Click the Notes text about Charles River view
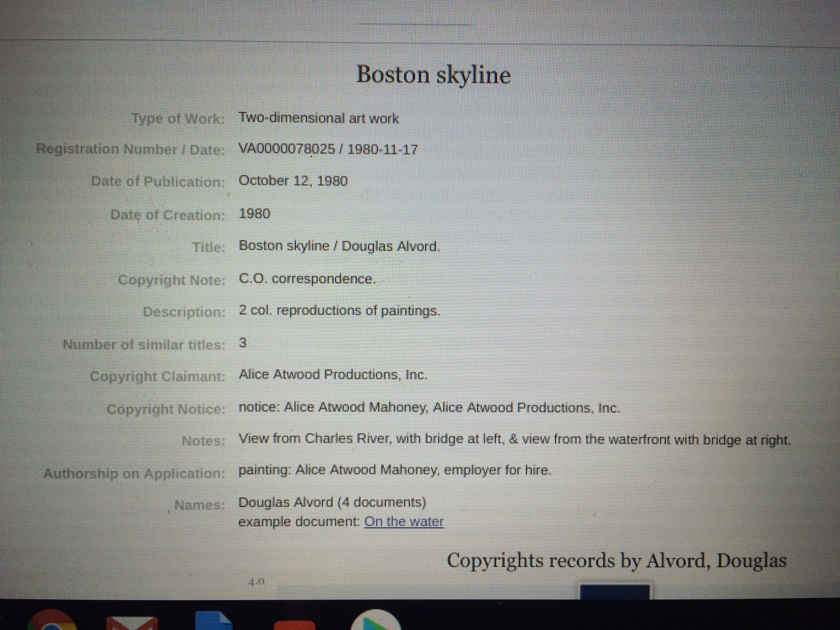Viewport: 840px width, 630px height. click(514, 440)
